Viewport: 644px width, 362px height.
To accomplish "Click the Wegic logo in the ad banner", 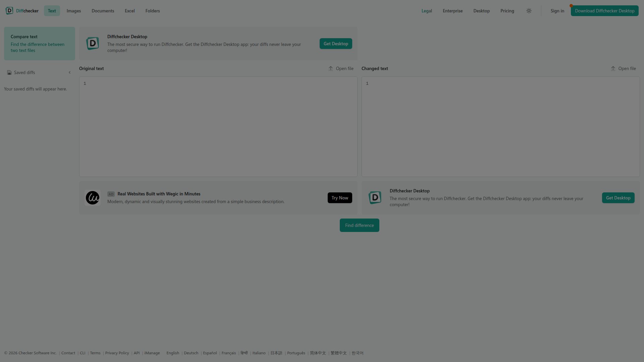I will 93,198.
